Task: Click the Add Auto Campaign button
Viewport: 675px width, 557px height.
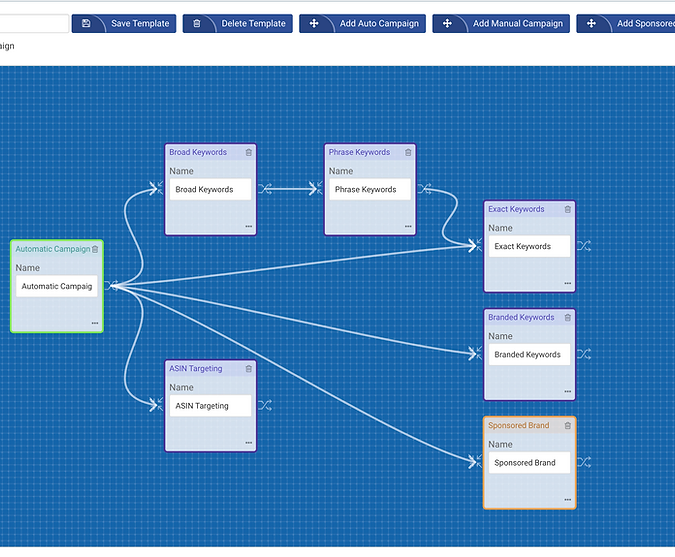Action: (362, 23)
